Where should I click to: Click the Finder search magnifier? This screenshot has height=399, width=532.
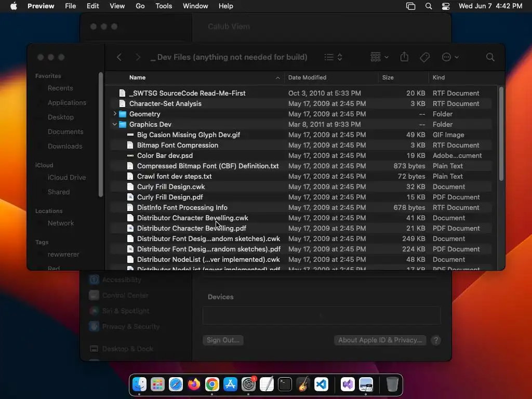[x=490, y=57]
